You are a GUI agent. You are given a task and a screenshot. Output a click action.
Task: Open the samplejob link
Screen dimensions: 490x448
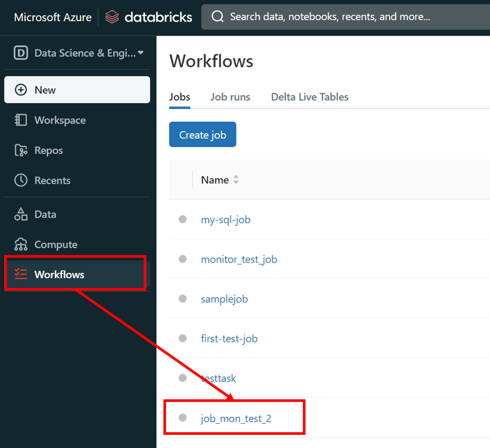pyautogui.click(x=224, y=299)
